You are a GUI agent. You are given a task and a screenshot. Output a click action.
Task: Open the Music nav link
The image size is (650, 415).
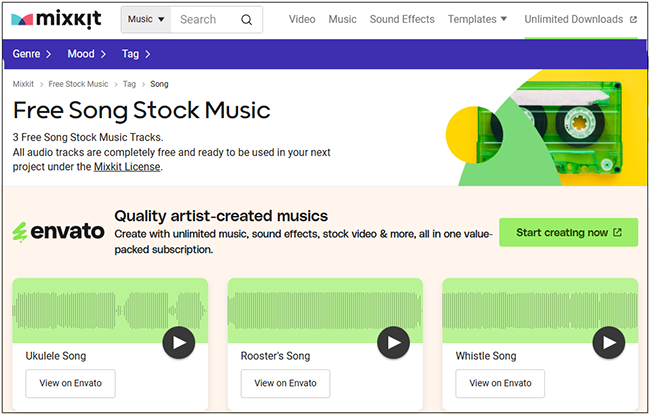342,20
